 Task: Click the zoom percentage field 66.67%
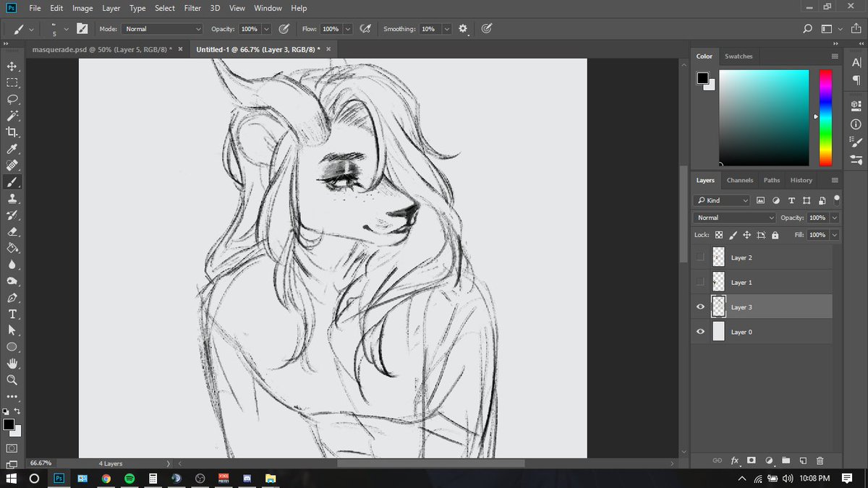(x=40, y=463)
